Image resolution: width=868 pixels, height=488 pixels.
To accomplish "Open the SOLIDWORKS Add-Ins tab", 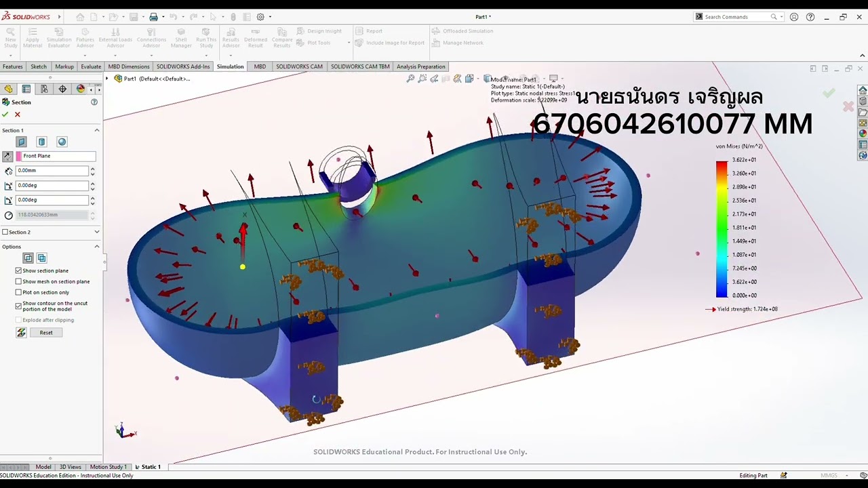I will click(183, 66).
